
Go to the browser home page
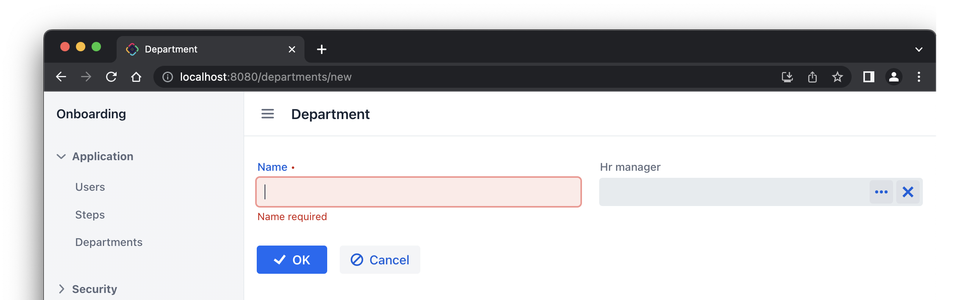[136, 77]
